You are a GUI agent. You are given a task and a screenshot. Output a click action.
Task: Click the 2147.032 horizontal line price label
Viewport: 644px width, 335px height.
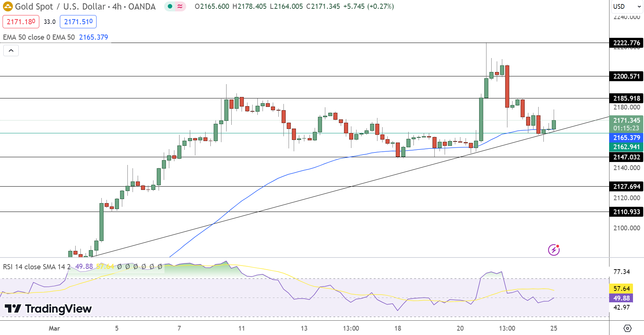(626, 157)
